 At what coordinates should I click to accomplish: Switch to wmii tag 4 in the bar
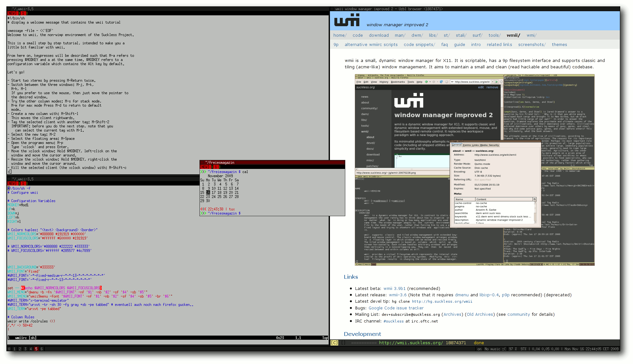[x=31, y=349]
